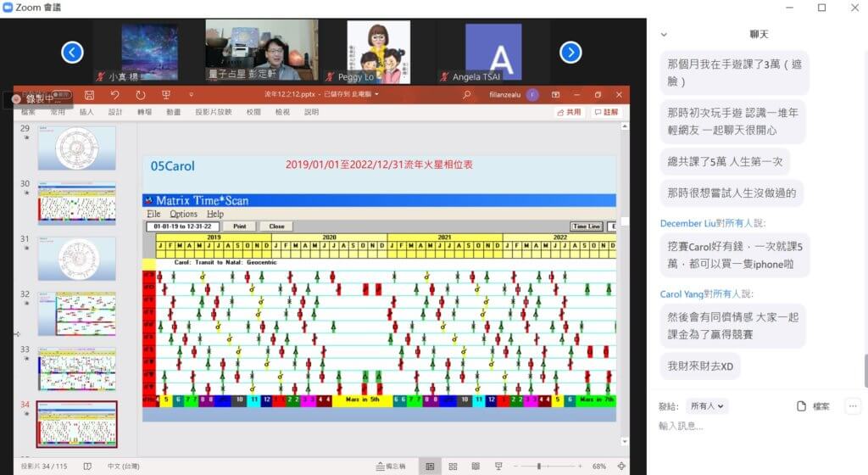Undo the last action in PowerPoint
This screenshot has height=475, width=868.
(114, 95)
